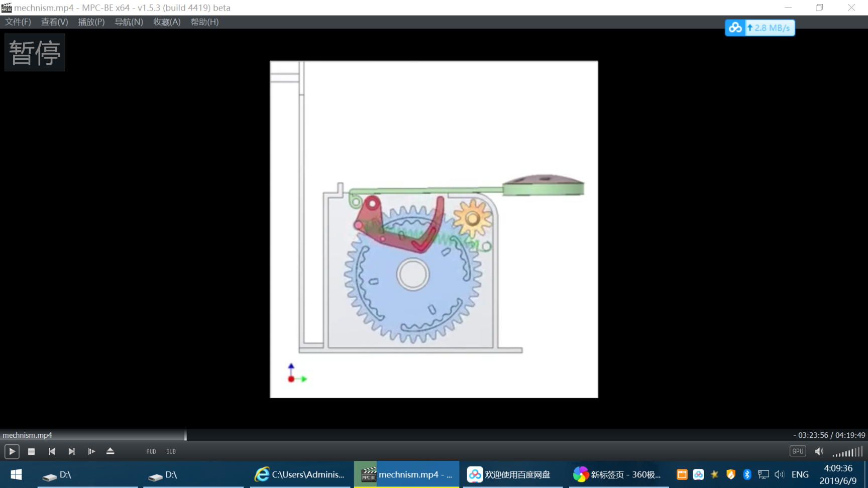868x488 pixels.
Task: Open the SUB subtitle selector
Action: tap(171, 451)
